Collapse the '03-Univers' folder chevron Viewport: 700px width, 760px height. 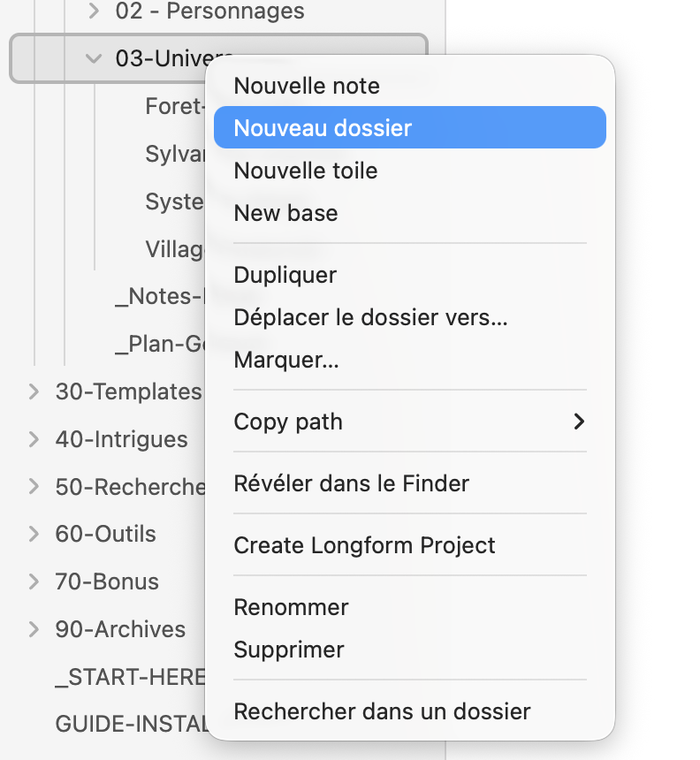click(x=94, y=58)
